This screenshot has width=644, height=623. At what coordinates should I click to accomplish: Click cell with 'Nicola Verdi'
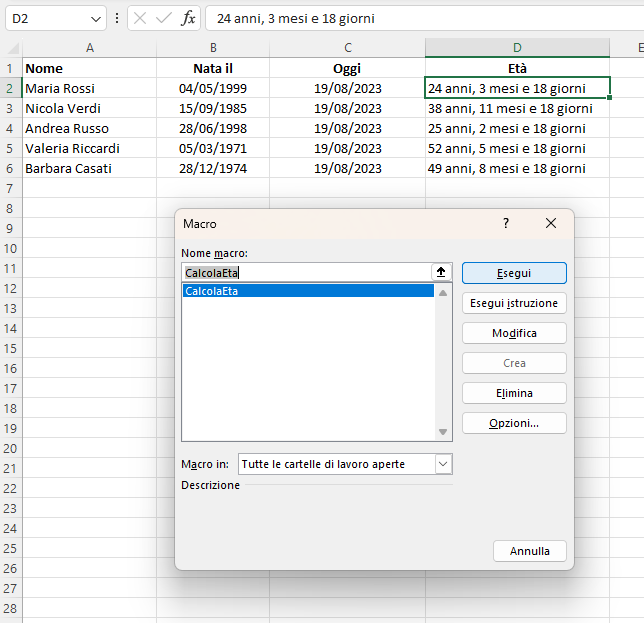[x=90, y=108]
